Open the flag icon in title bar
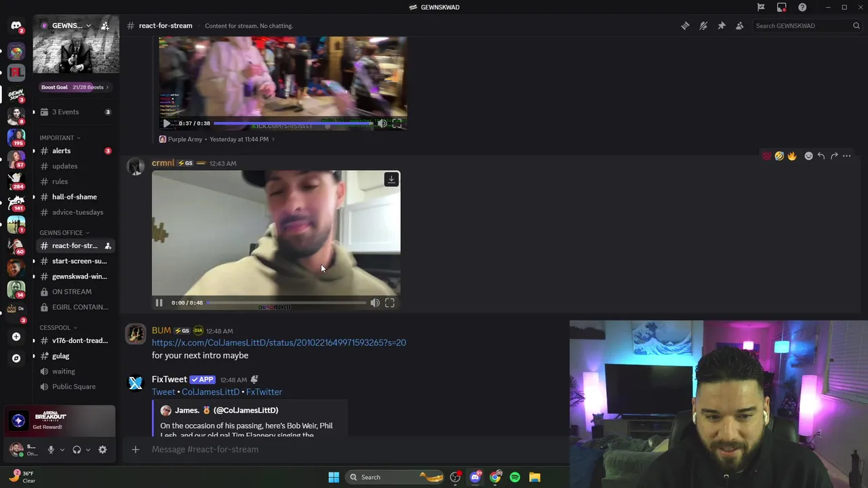Screen dimensions: 868x488 coord(761,7)
